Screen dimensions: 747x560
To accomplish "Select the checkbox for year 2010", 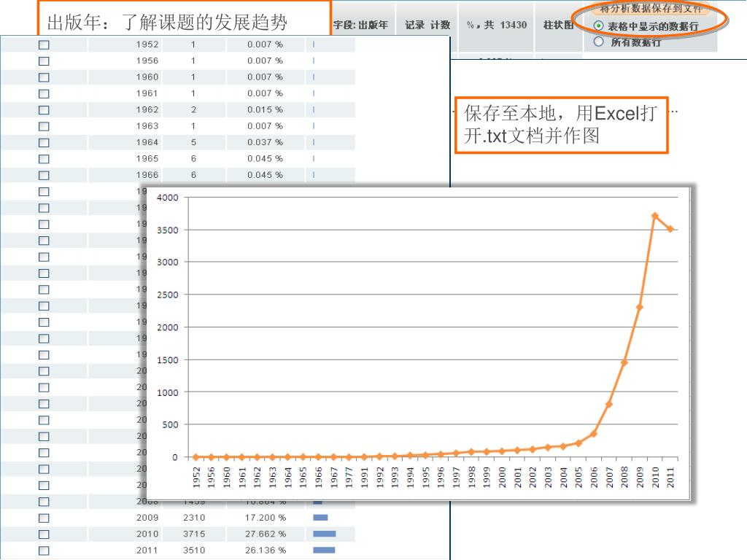I will pyautogui.click(x=44, y=534).
